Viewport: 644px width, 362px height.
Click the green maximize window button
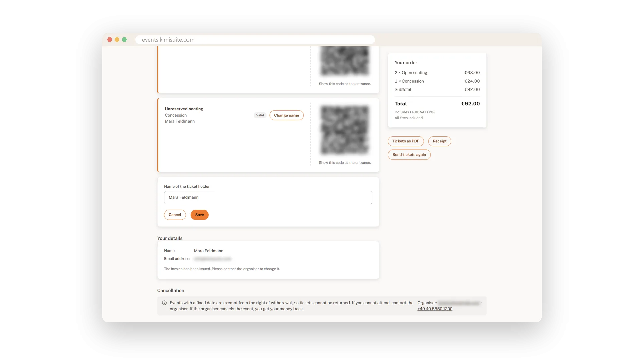124,40
